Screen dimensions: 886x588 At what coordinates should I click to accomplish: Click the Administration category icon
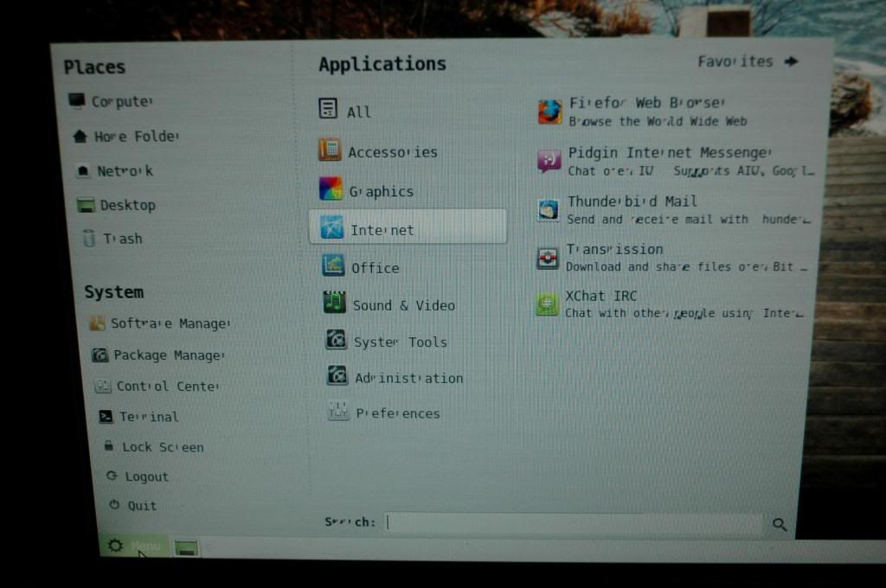[x=337, y=375]
